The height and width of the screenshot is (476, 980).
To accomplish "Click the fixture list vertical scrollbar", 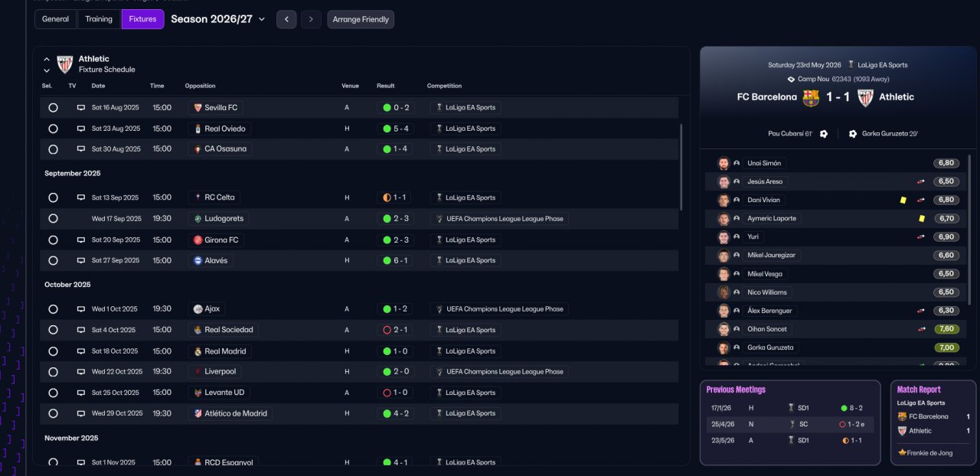I will pos(681,166).
